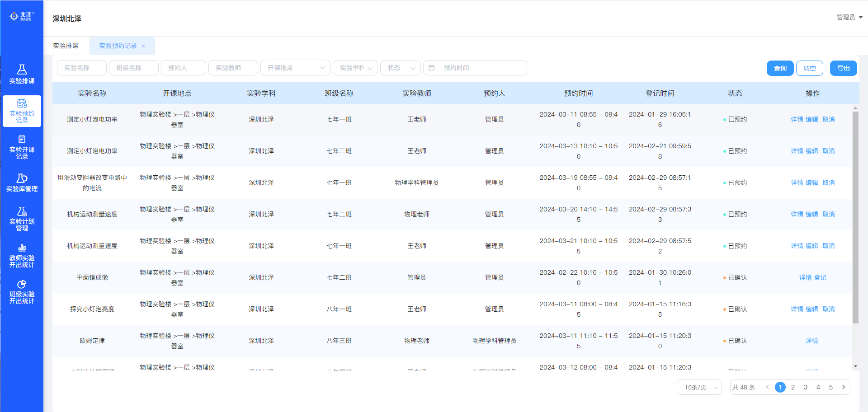
Task: Open 班级实验开出统计 pie chart icon
Action: (22, 284)
